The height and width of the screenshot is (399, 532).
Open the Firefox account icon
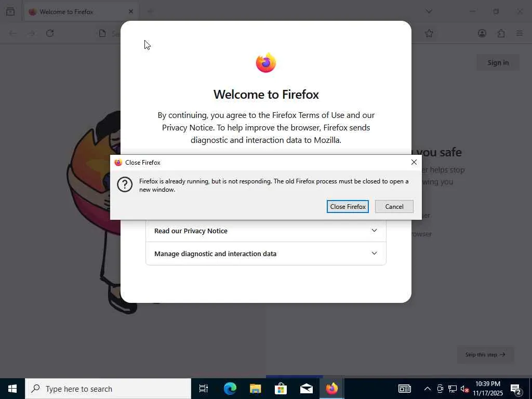tap(482, 33)
